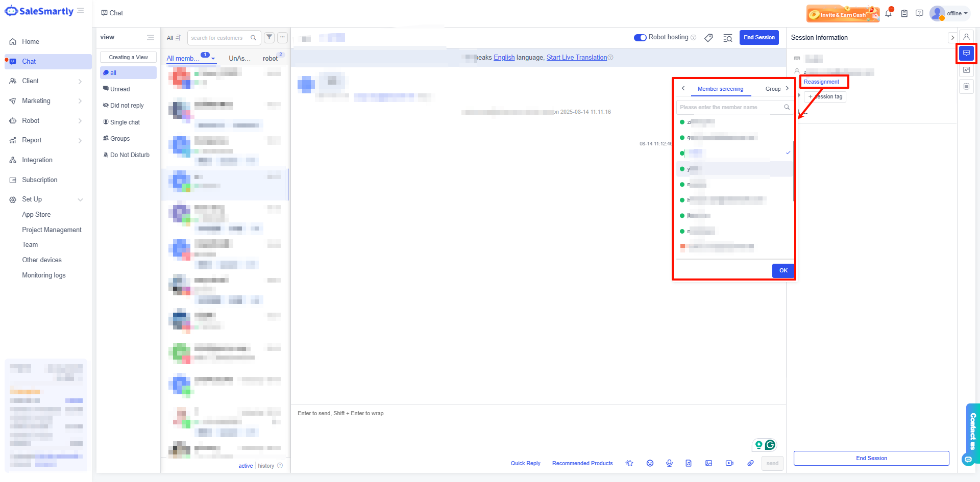Switch to the Member screening tab
This screenshot has height=482, width=980.
point(720,89)
